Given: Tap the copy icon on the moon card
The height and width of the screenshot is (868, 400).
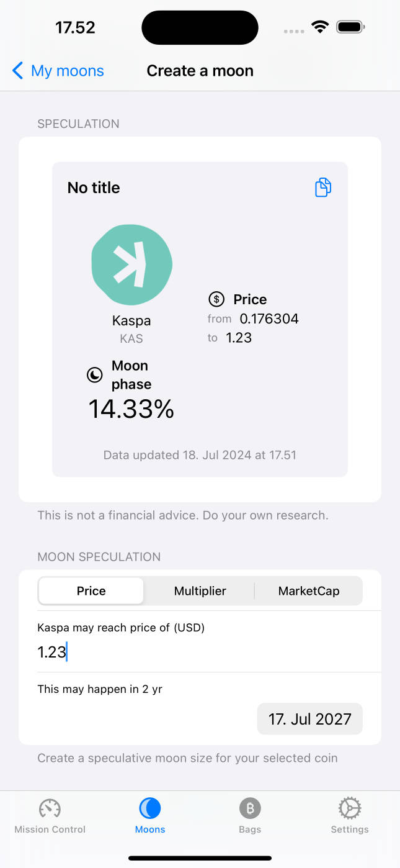Looking at the screenshot, I should pos(323,188).
